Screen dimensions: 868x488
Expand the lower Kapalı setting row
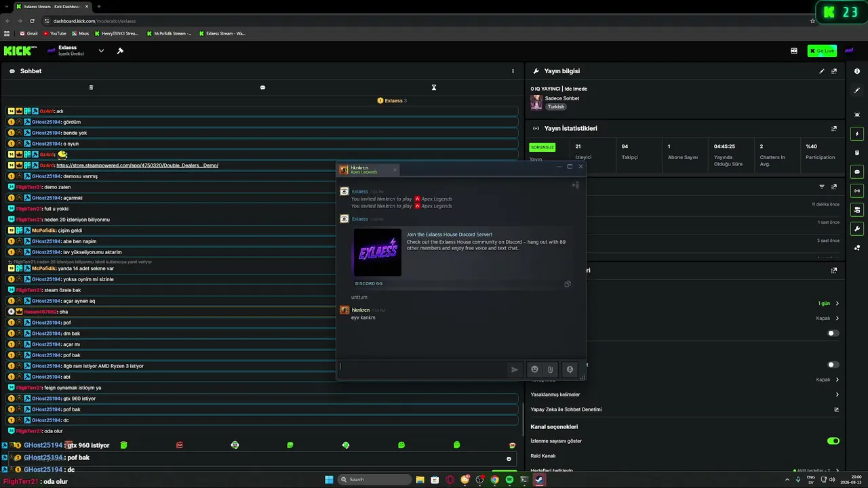pos(837,380)
